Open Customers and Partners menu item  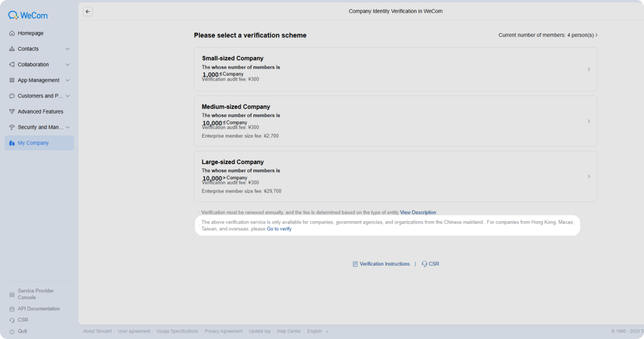40,96
